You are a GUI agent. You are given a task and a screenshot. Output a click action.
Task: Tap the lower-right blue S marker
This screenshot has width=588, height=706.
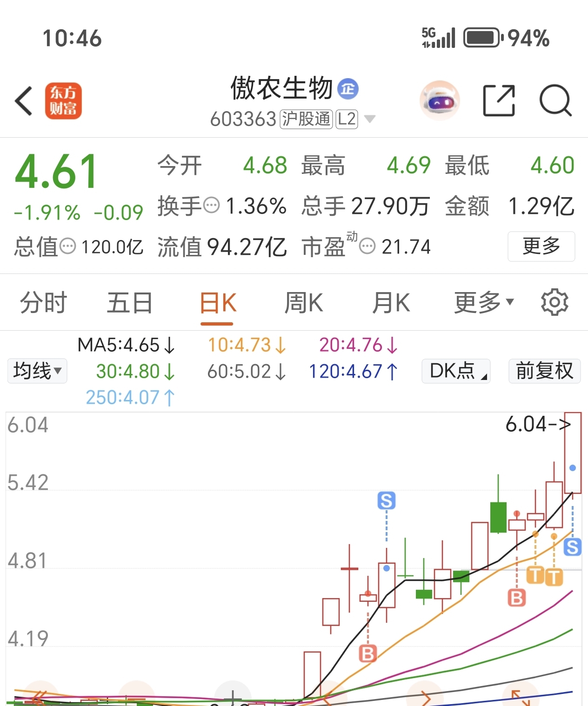(x=573, y=547)
